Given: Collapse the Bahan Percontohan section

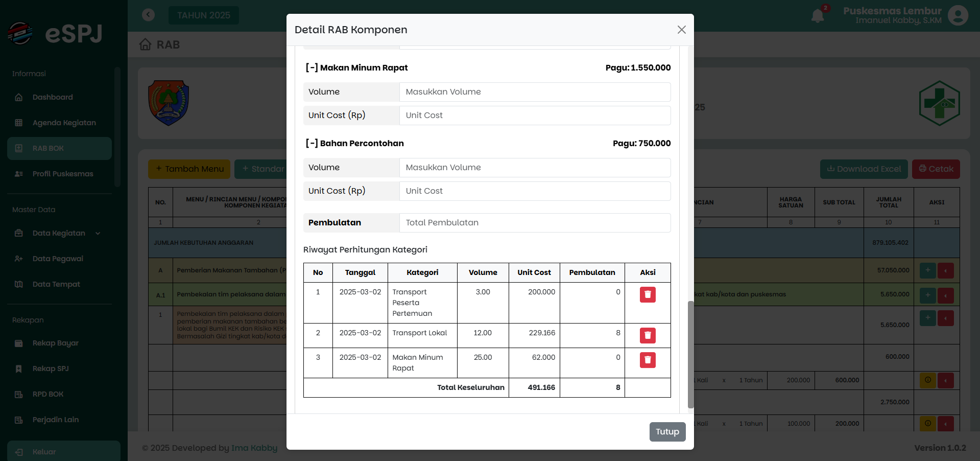Looking at the screenshot, I should [312, 143].
